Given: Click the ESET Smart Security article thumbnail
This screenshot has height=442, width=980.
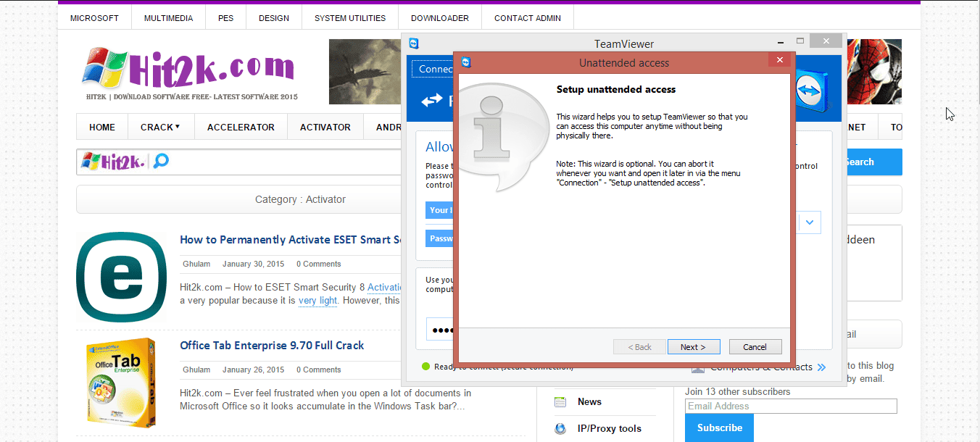Looking at the screenshot, I should pos(121,278).
